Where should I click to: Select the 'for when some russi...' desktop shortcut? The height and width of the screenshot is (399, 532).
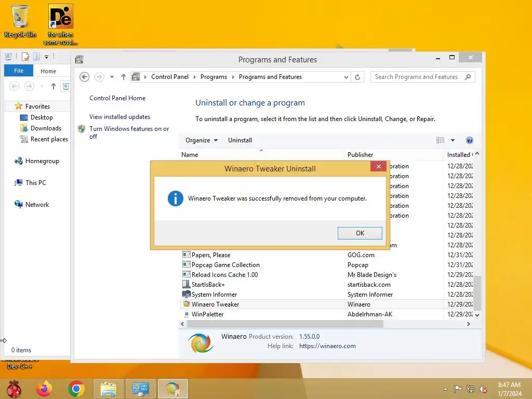pyautogui.click(x=60, y=25)
